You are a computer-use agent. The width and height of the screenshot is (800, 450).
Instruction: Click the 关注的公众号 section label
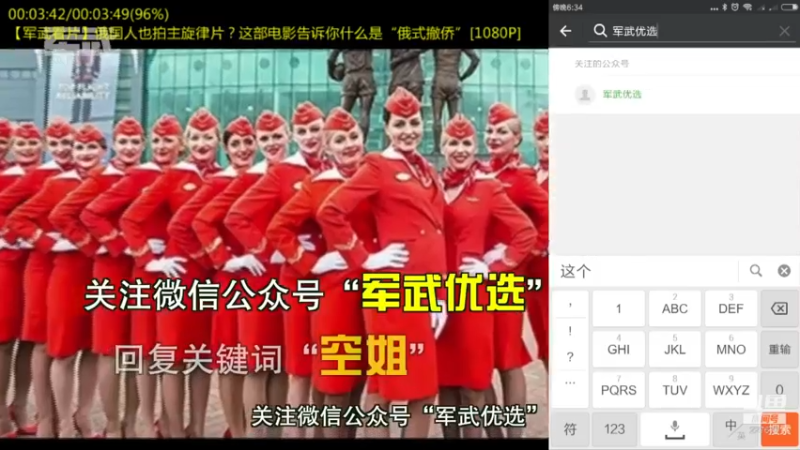pos(602,64)
